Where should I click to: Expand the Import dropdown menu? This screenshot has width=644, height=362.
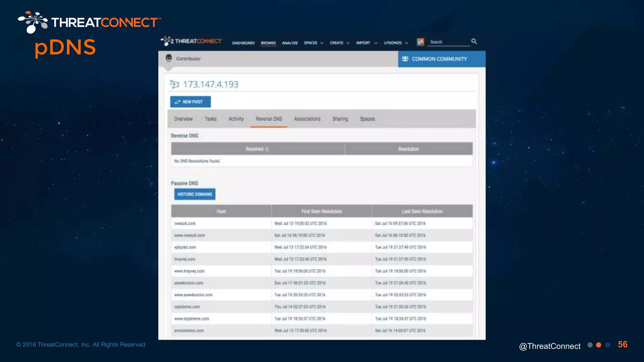point(367,43)
